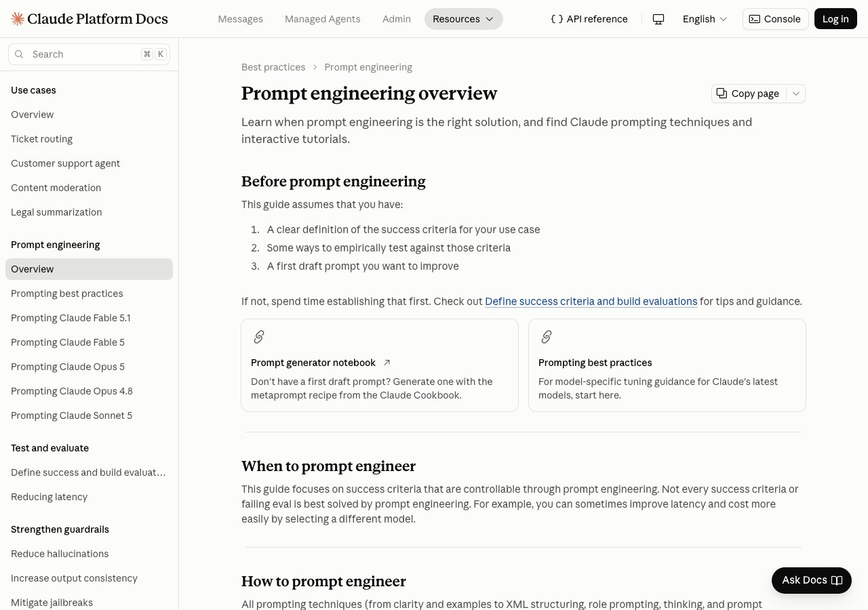Open the API reference link
The width and height of the screenshot is (868, 610).
[589, 19]
